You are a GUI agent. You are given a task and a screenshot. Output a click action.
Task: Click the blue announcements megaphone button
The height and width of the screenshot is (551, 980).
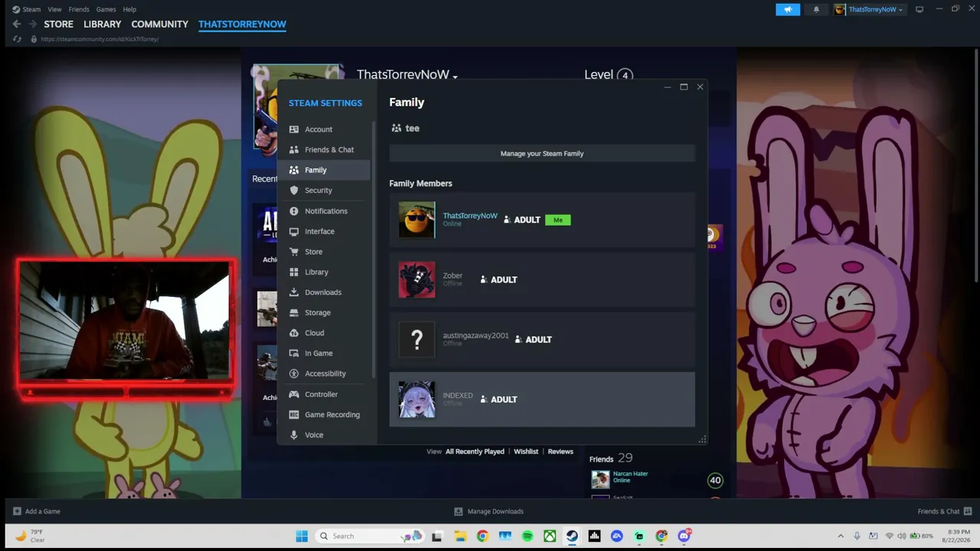coord(788,9)
